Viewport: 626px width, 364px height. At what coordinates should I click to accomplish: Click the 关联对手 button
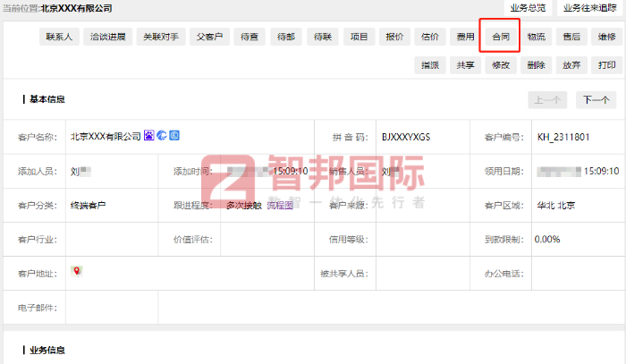161,37
